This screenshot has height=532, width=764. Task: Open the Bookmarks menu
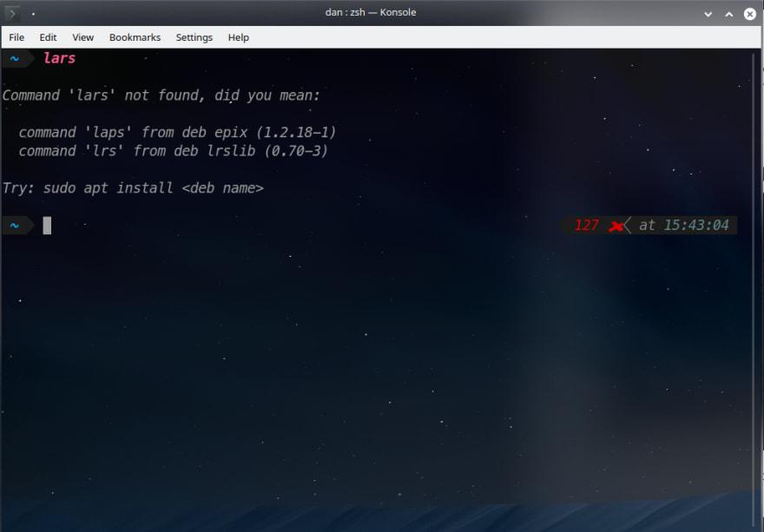[134, 37]
